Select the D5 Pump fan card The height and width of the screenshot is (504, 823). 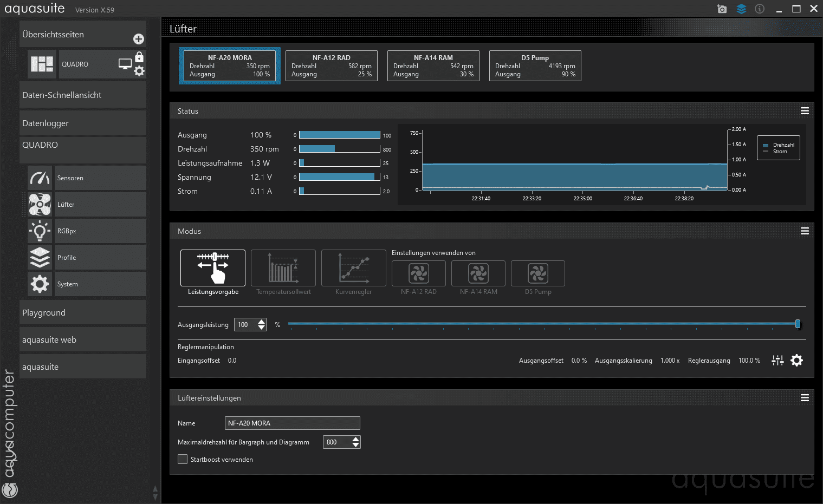pos(535,66)
